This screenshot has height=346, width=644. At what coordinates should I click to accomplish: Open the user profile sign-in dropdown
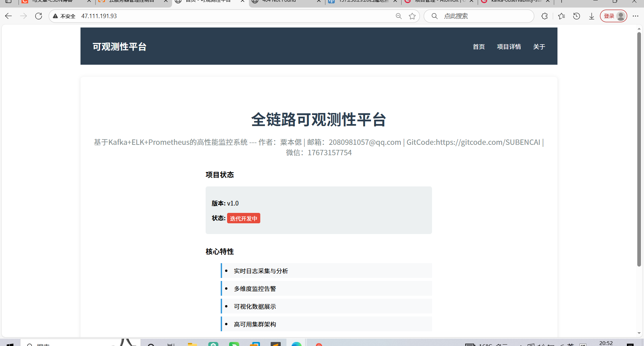pos(620,16)
